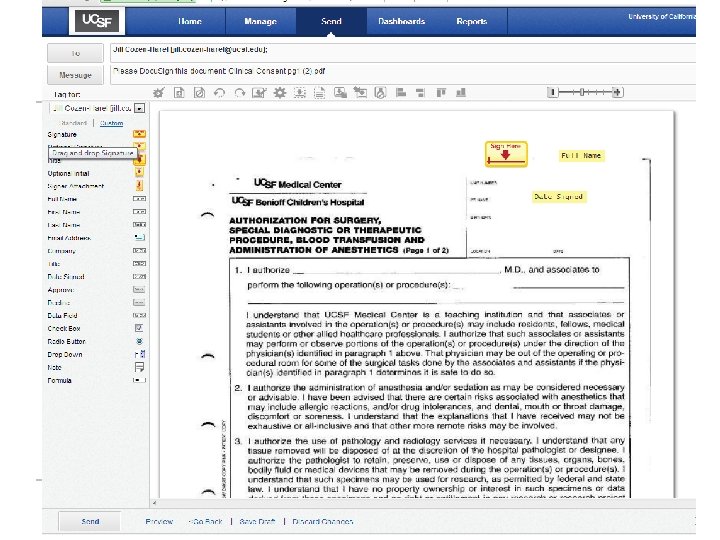Switch to the Send tab
This screenshot has width=720, height=540.
(x=331, y=21)
